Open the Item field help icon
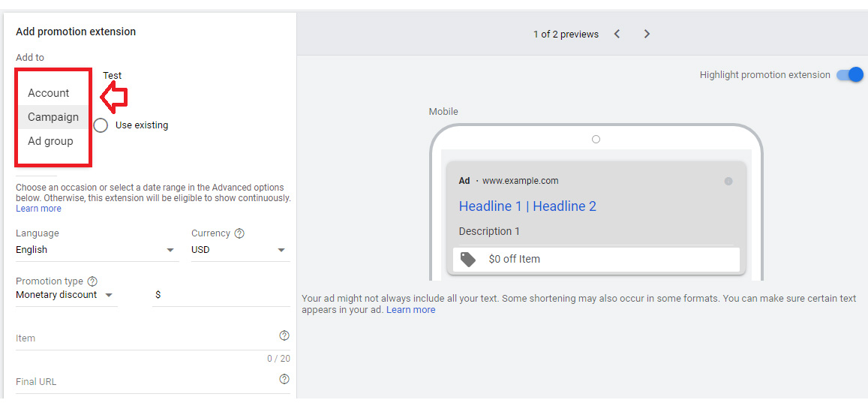Image resolution: width=868 pixels, height=409 pixels. 284,335
